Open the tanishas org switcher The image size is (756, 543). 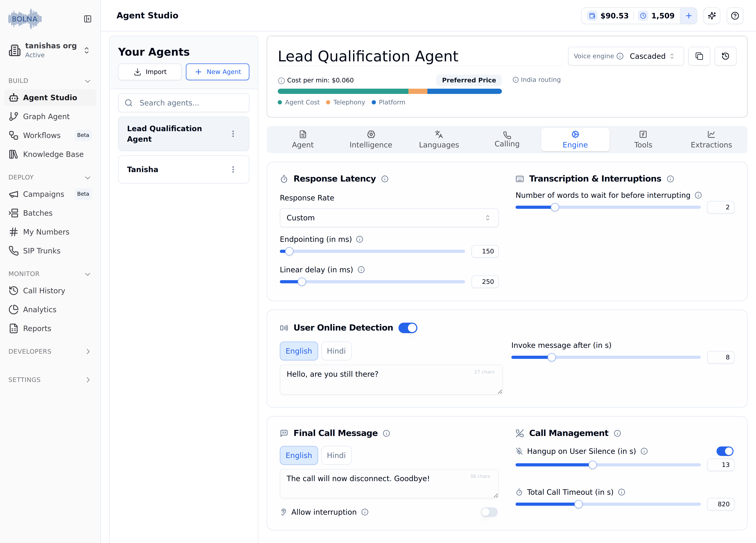pyautogui.click(x=50, y=50)
